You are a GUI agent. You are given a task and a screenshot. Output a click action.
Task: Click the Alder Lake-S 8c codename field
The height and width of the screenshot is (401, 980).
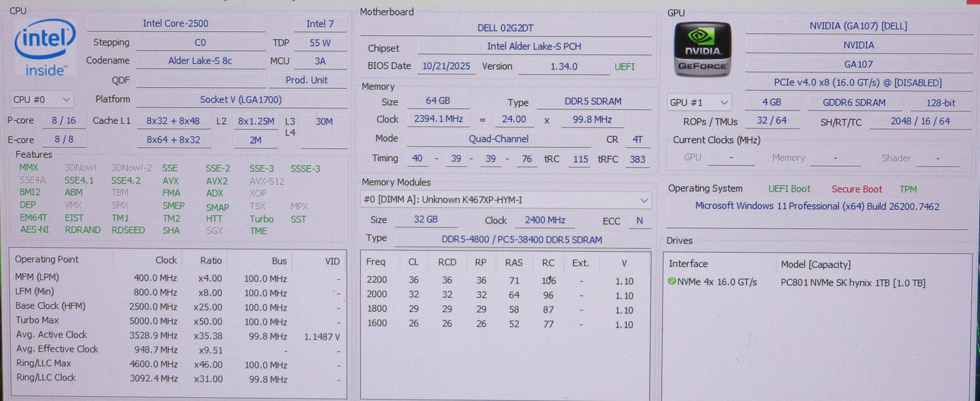(199, 61)
